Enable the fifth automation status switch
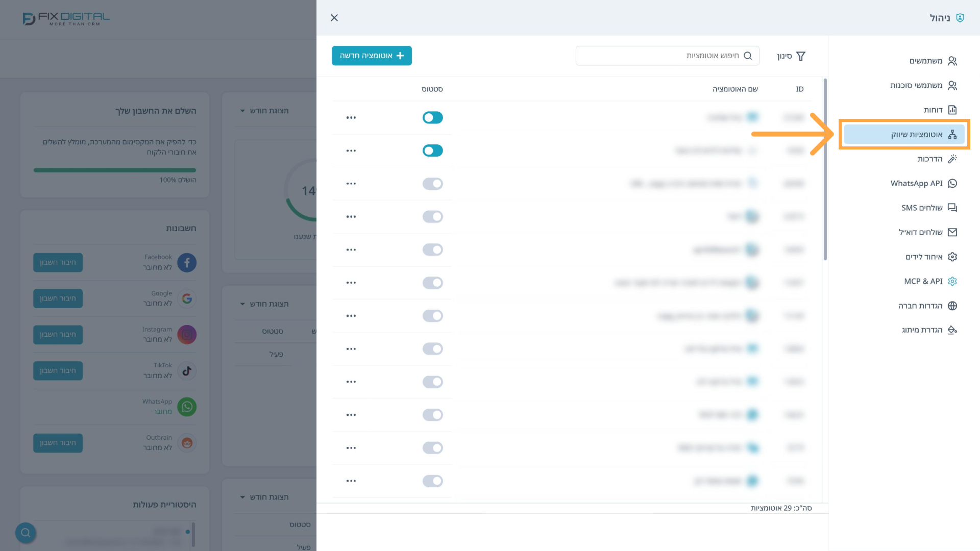The image size is (980, 551). [x=432, y=249]
